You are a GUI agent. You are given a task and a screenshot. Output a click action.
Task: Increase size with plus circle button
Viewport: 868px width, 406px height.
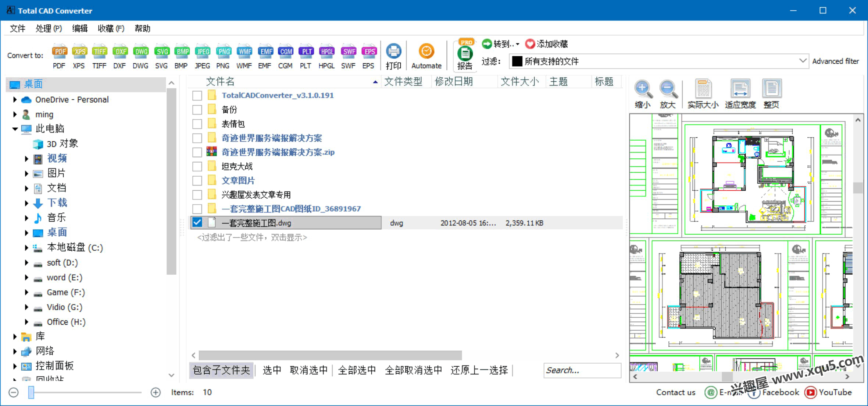pos(156,392)
